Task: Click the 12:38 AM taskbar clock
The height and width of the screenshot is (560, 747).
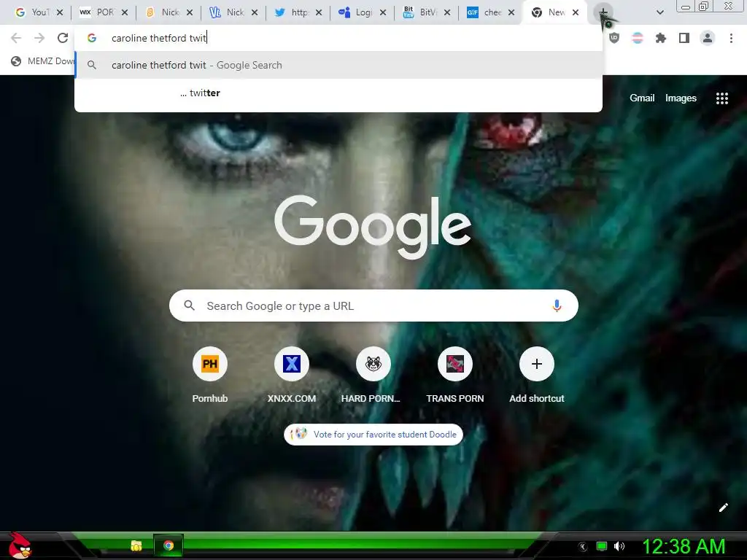Action: point(684,546)
